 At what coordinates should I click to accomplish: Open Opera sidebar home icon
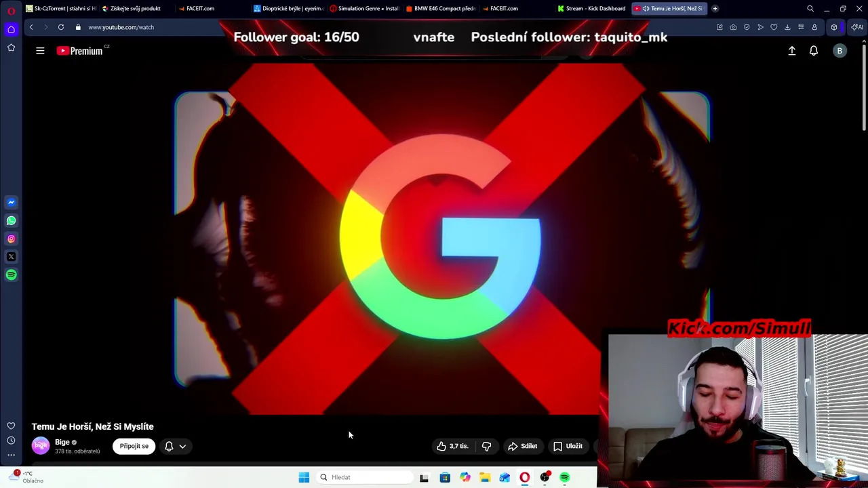click(x=11, y=29)
